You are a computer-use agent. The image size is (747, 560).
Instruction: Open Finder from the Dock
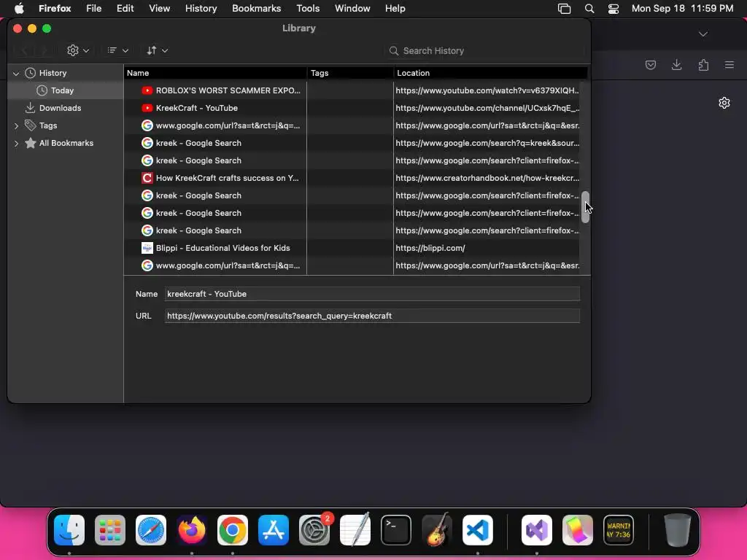click(69, 530)
